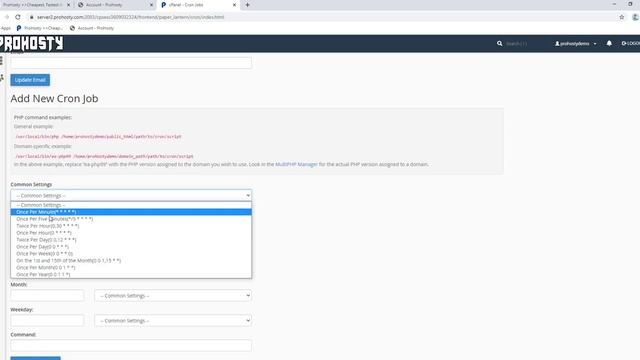The image size is (640, 360).
Task: Select On the 1st and 15th of the Month
Action: 131,260
